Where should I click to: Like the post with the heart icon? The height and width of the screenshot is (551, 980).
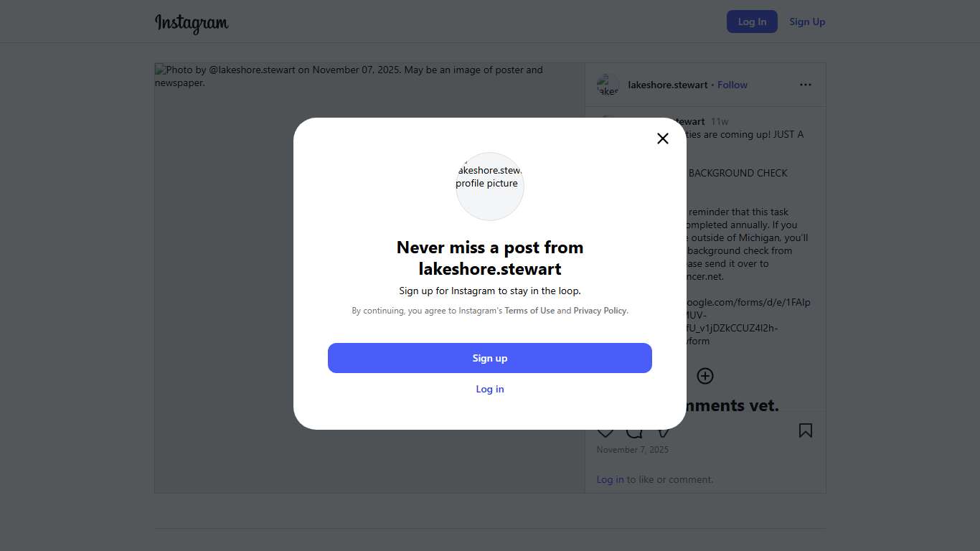pyautogui.click(x=605, y=433)
